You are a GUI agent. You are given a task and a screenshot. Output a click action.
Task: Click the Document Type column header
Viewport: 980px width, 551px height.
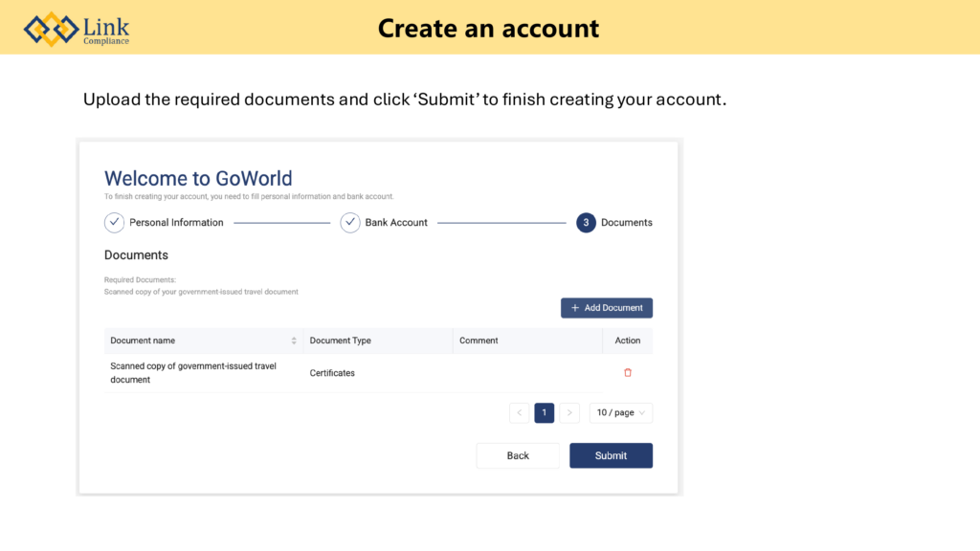pos(341,341)
